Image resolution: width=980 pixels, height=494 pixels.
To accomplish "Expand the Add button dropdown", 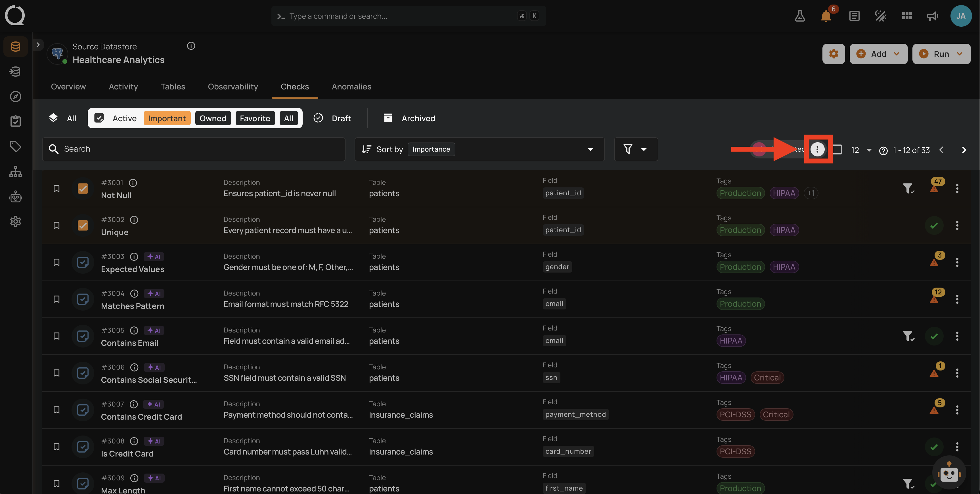I will tap(897, 54).
